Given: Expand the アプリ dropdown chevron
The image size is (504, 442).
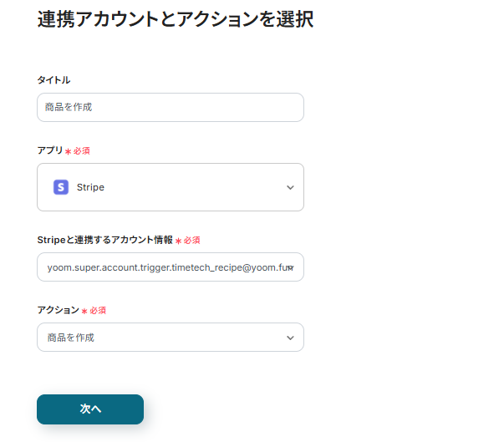Looking at the screenshot, I should pyautogui.click(x=290, y=187).
